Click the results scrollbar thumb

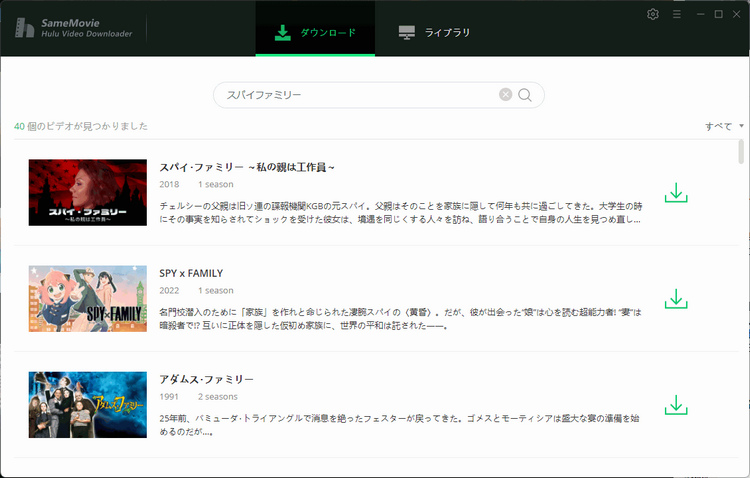(741, 152)
